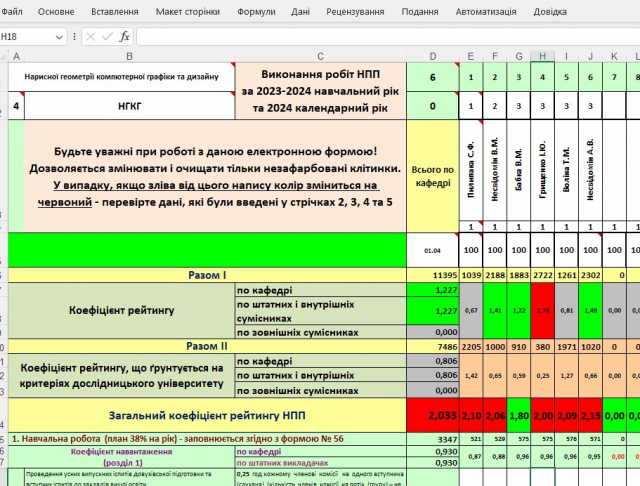Select the 'Грищенко І.Ю.' name cell
The width and height of the screenshot is (640, 486).
[542, 170]
